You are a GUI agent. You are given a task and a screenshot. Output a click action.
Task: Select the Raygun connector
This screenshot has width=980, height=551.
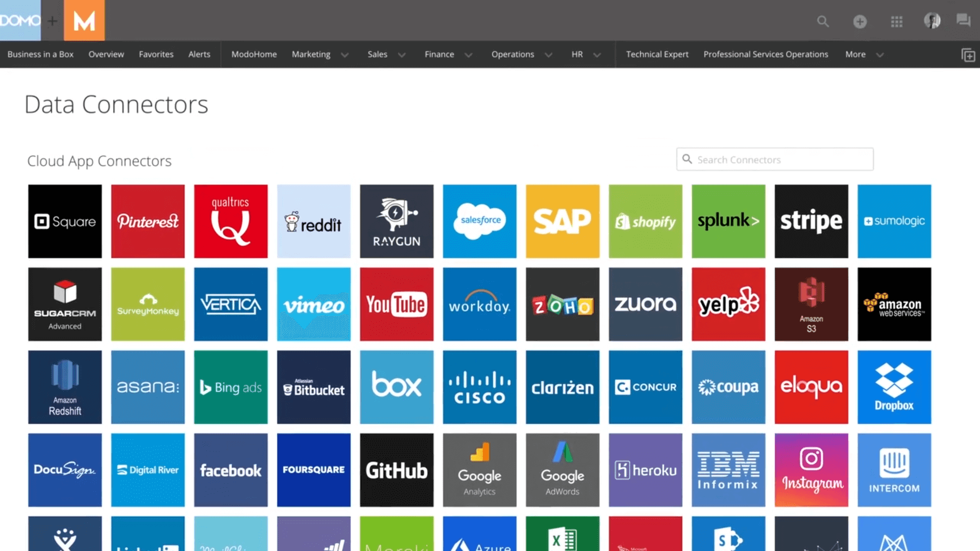point(397,221)
